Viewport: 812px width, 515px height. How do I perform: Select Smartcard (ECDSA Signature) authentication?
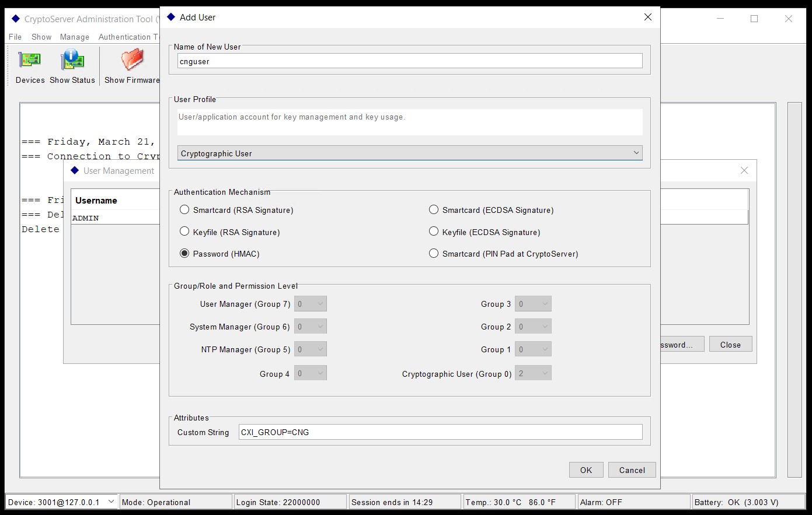434,210
